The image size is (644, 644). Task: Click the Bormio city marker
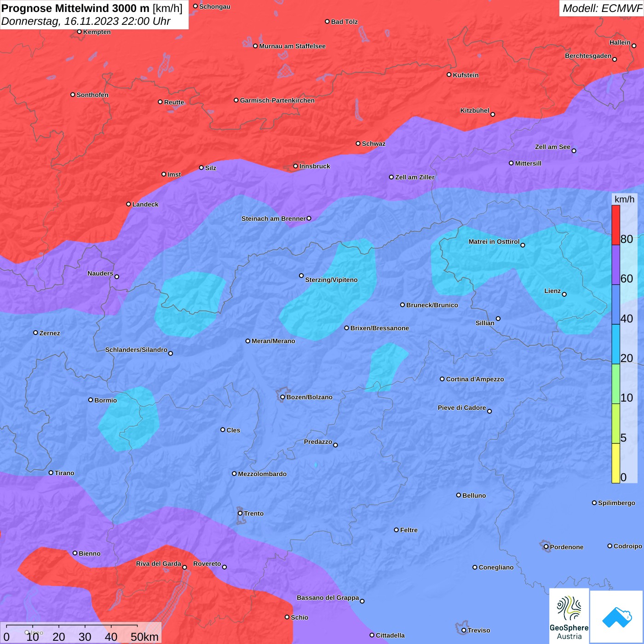point(91,400)
